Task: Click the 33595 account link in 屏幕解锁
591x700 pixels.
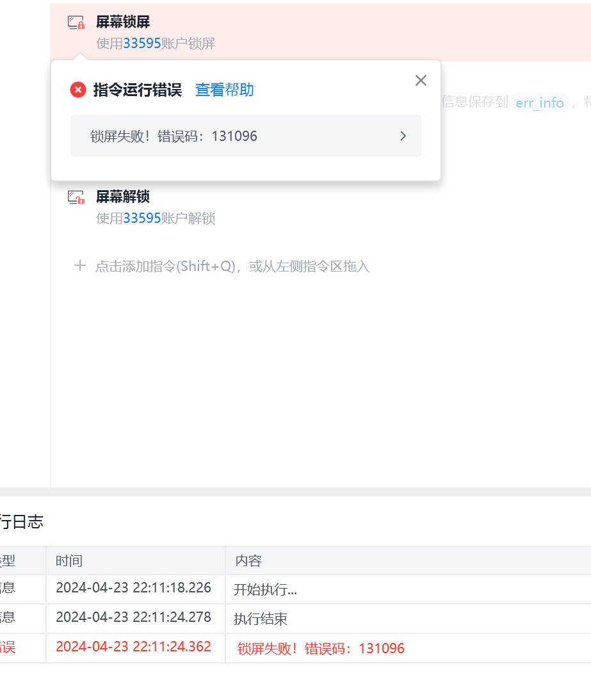Action: [142, 218]
